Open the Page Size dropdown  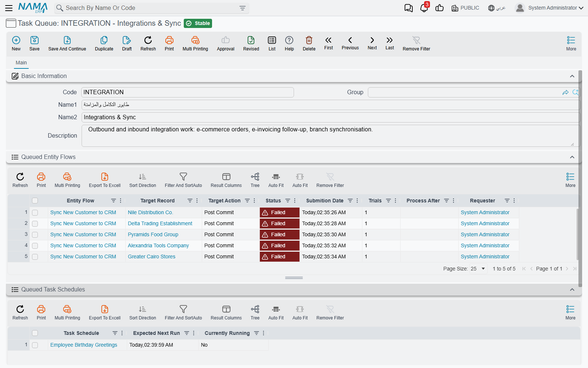(478, 269)
